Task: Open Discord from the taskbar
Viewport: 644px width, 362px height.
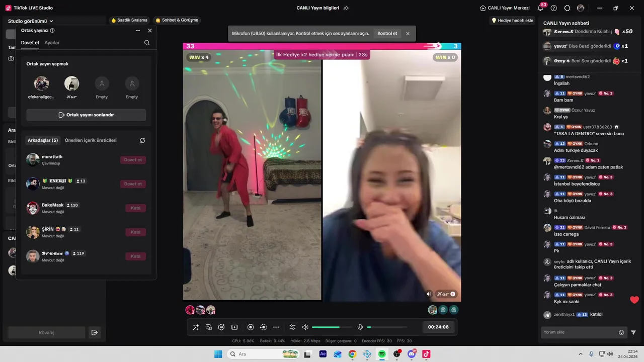Action: point(412,354)
